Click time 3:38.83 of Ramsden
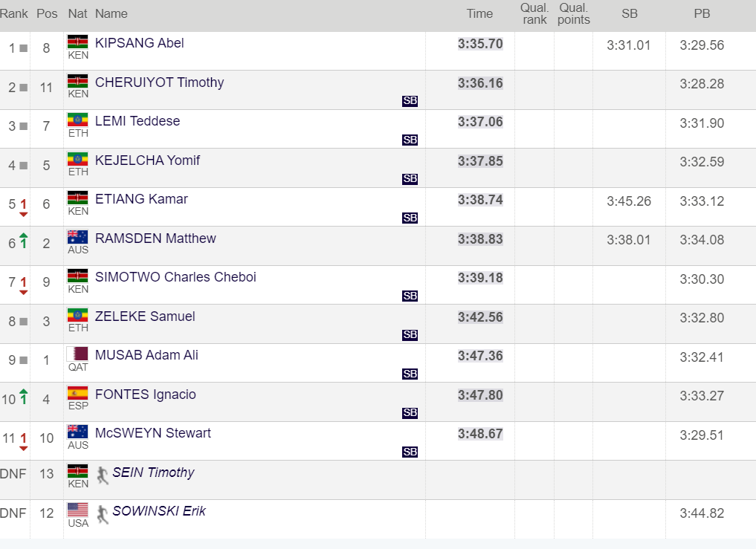The width and height of the screenshot is (756, 549). click(x=480, y=239)
